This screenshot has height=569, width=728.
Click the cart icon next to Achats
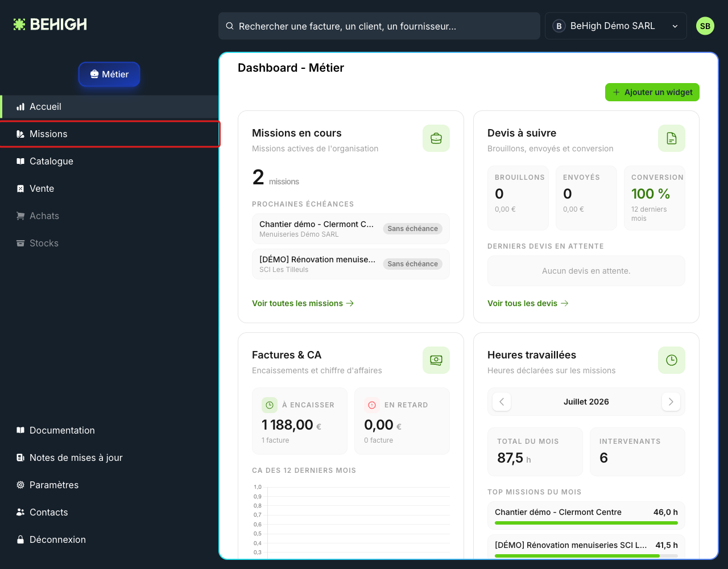(20, 216)
